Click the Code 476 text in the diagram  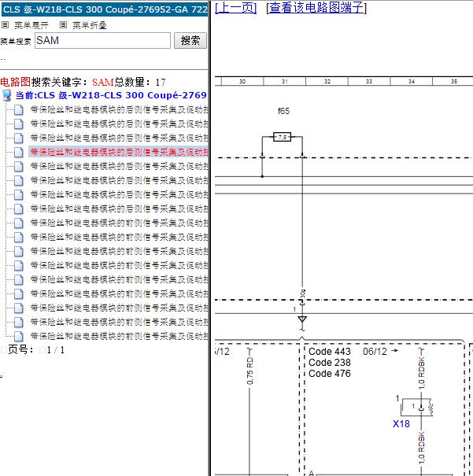(330, 374)
